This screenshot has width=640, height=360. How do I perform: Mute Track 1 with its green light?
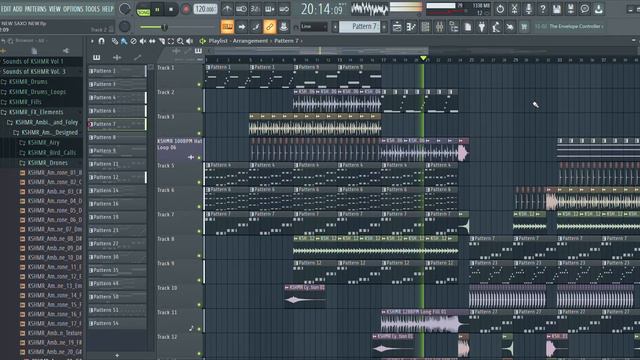pos(199,84)
